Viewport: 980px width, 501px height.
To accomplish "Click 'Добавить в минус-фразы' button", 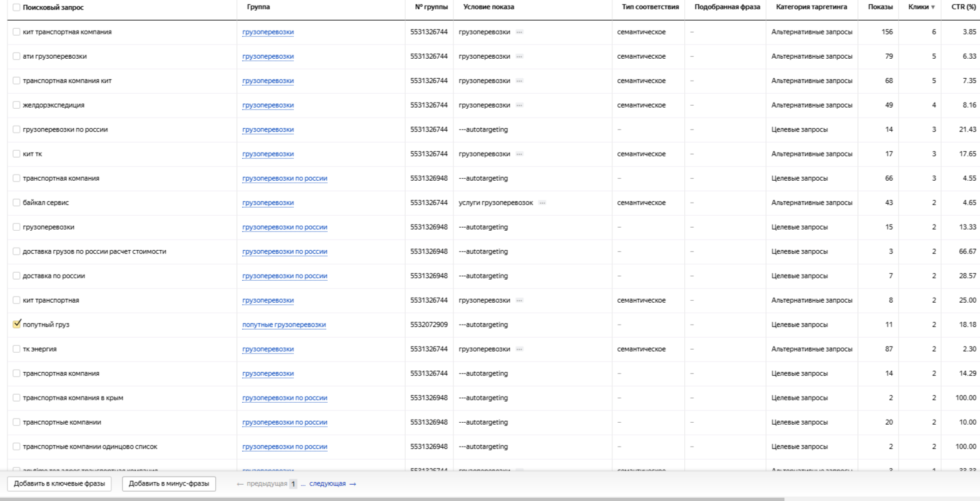I will 169,483.
